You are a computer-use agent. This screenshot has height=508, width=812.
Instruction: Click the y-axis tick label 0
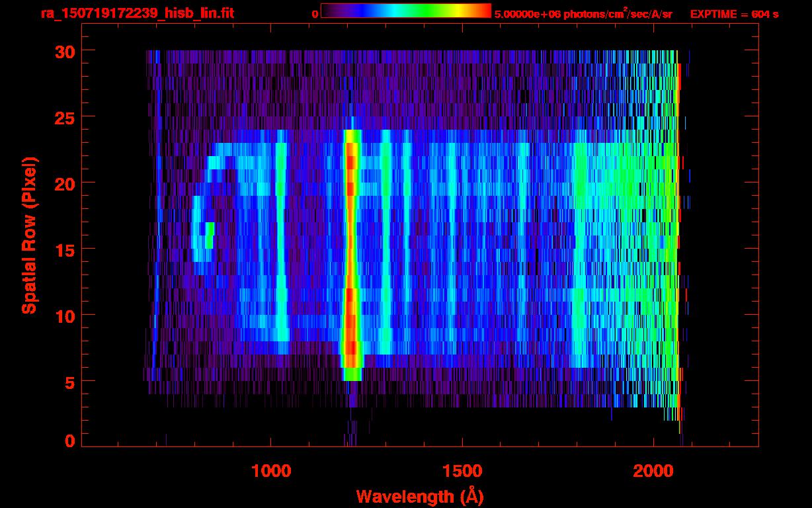(71, 441)
